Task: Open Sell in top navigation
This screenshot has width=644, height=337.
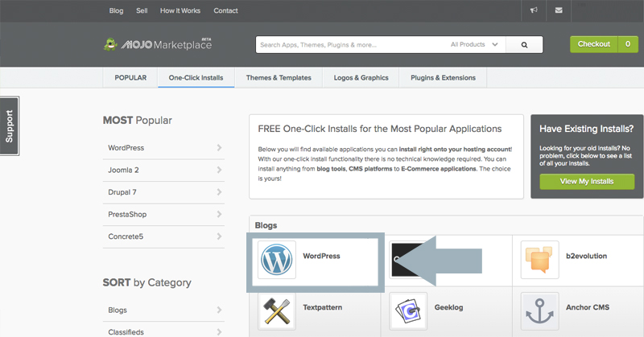Action: pos(142,10)
